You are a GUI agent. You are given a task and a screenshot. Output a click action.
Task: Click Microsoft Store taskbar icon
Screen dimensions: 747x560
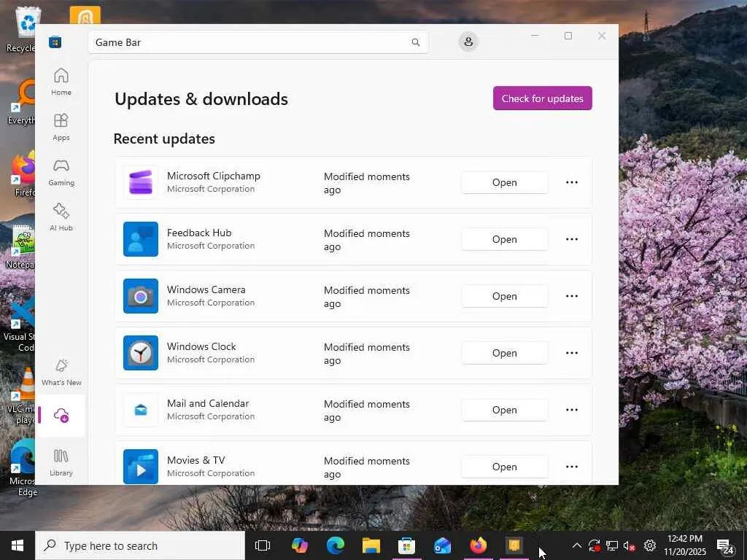click(407, 545)
